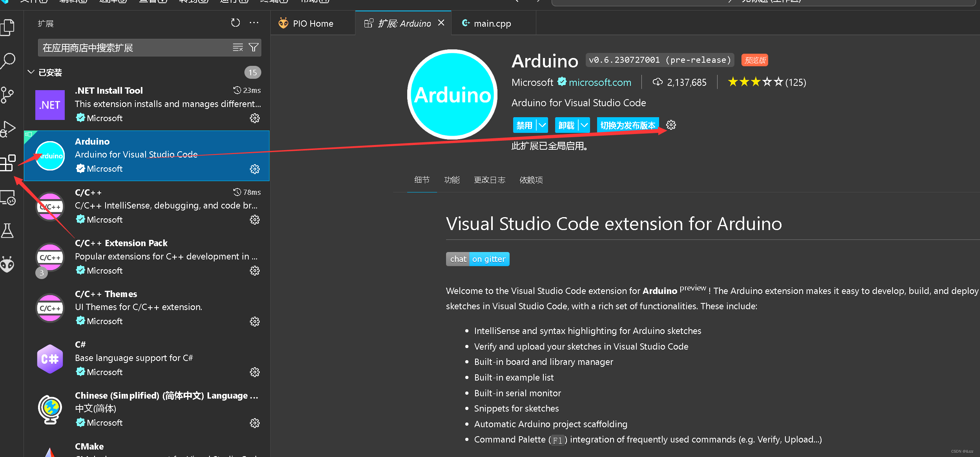Select the 更改日志 changelog tab

[x=489, y=180]
